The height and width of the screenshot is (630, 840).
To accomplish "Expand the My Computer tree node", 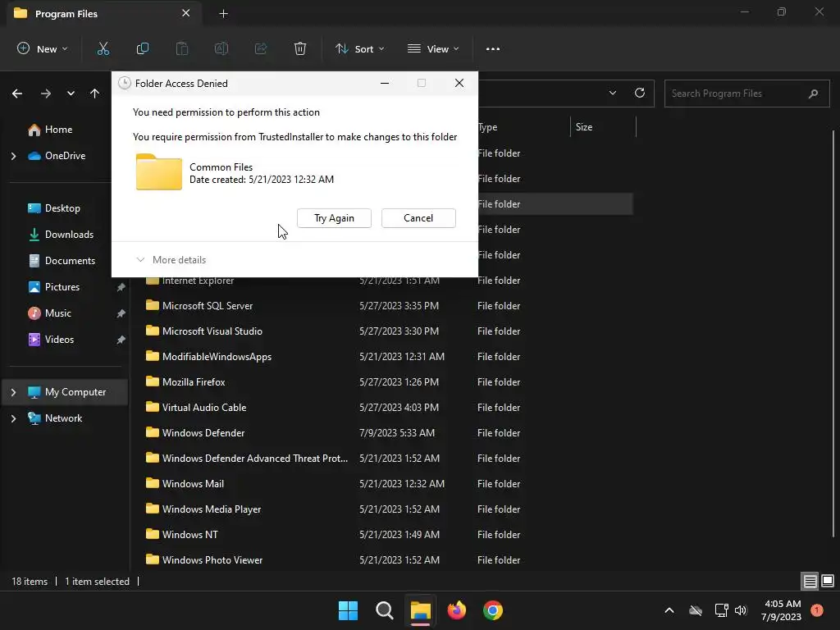I will pos(13,392).
